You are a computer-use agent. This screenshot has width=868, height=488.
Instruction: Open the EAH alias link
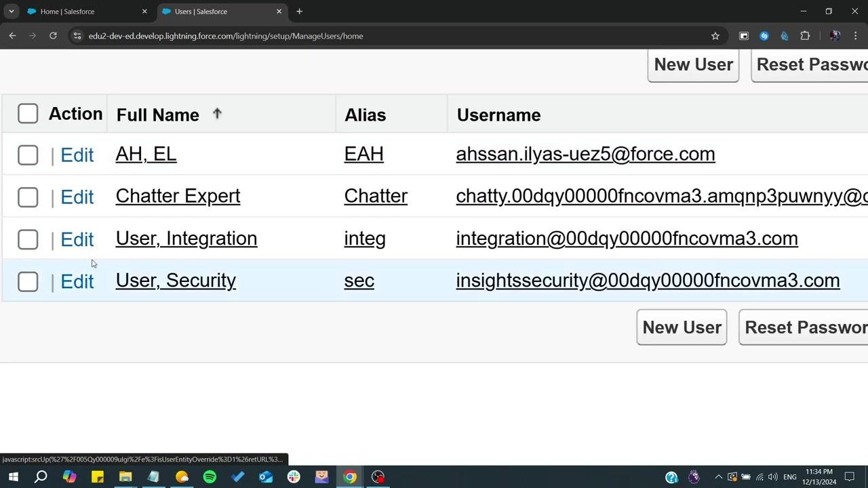coord(363,154)
